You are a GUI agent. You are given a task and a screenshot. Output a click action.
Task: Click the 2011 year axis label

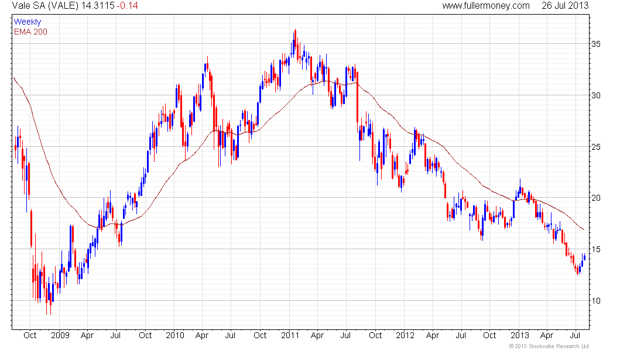coord(290,335)
